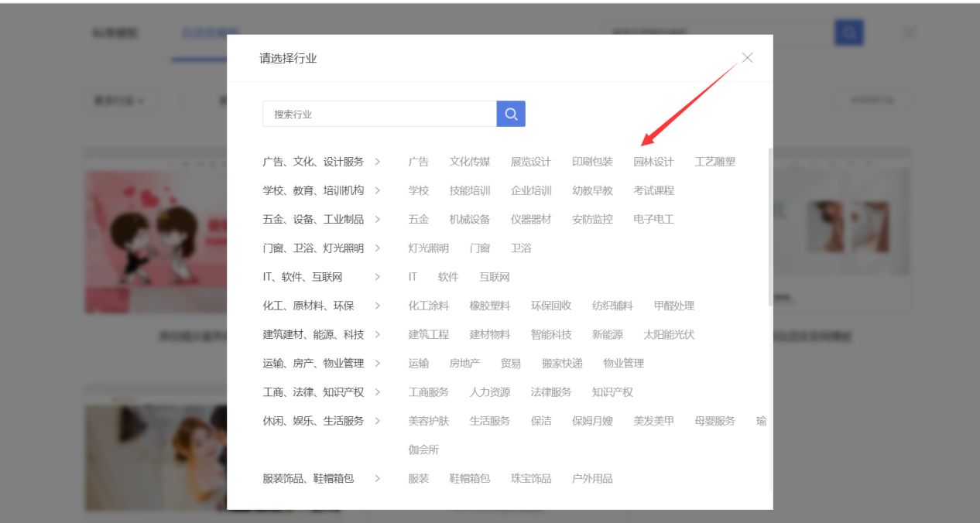This screenshot has height=523, width=980.
Task: Select the 工艺雕塑 industry
Action: [716, 162]
